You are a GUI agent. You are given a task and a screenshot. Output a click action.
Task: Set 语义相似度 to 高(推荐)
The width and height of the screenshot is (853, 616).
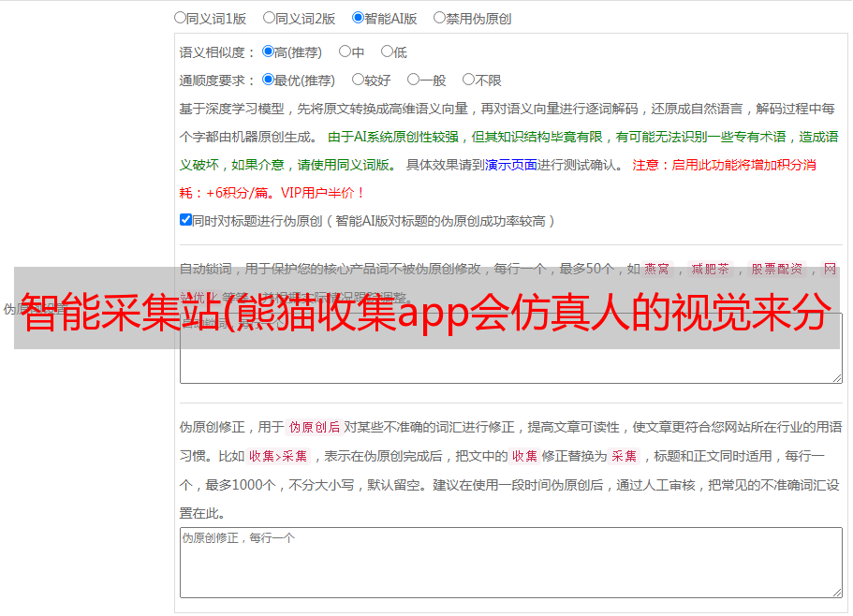(x=268, y=51)
